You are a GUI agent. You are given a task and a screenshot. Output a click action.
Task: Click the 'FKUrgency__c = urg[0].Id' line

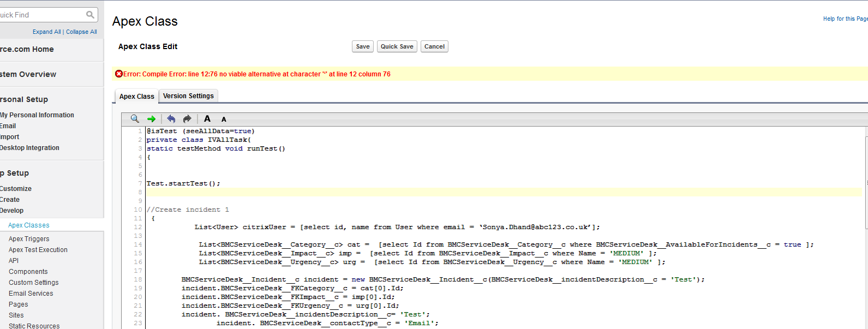[290, 306]
